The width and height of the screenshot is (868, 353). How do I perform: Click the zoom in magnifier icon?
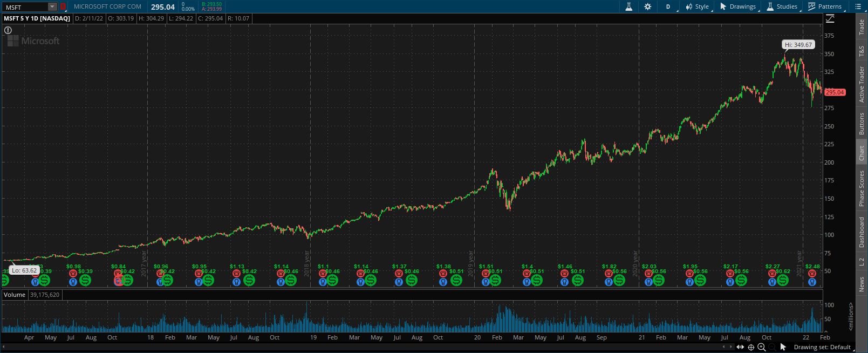[762, 347]
